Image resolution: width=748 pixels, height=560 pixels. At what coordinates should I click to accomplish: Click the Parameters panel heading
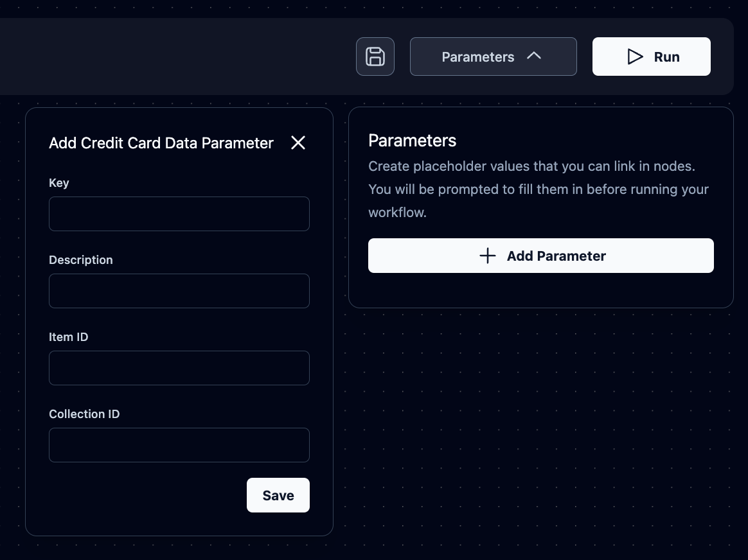pos(413,141)
